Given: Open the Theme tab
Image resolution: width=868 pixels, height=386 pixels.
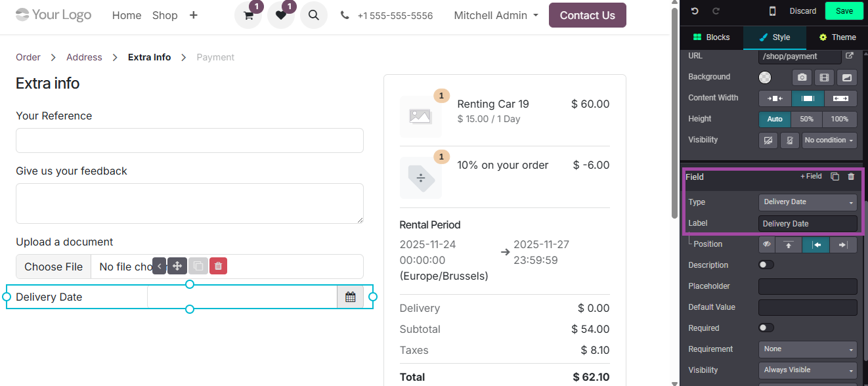Looking at the screenshot, I should (x=837, y=37).
